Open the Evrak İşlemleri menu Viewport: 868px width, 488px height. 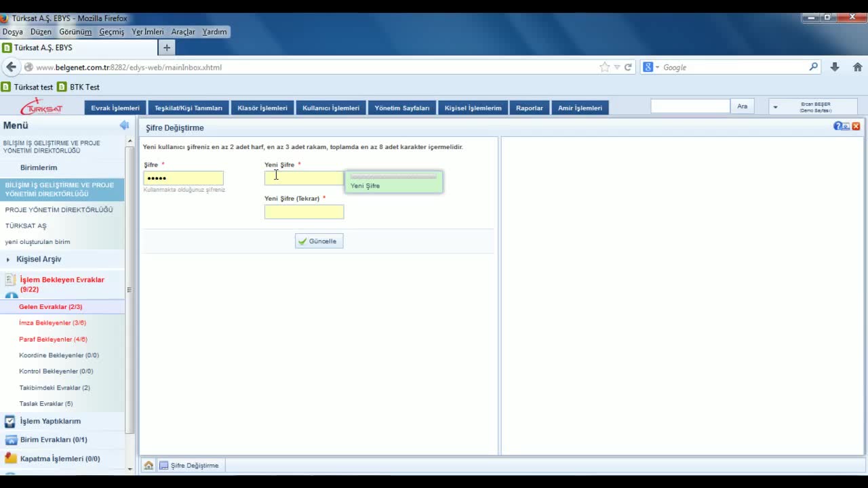pyautogui.click(x=115, y=108)
